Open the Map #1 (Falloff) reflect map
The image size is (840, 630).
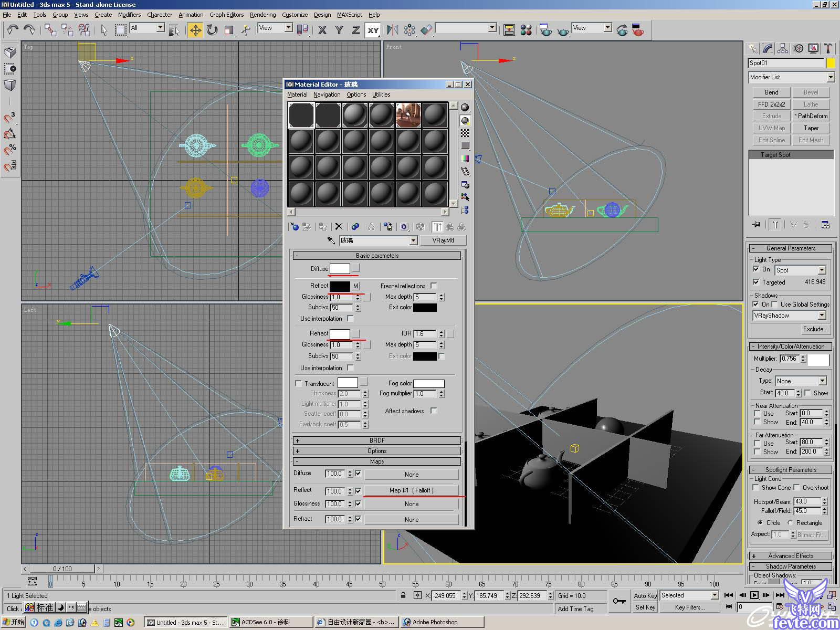411,490
